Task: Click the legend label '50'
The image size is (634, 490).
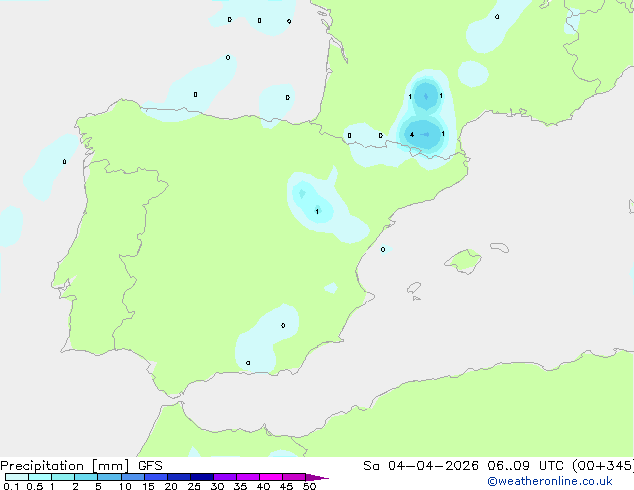Action: (x=309, y=486)
